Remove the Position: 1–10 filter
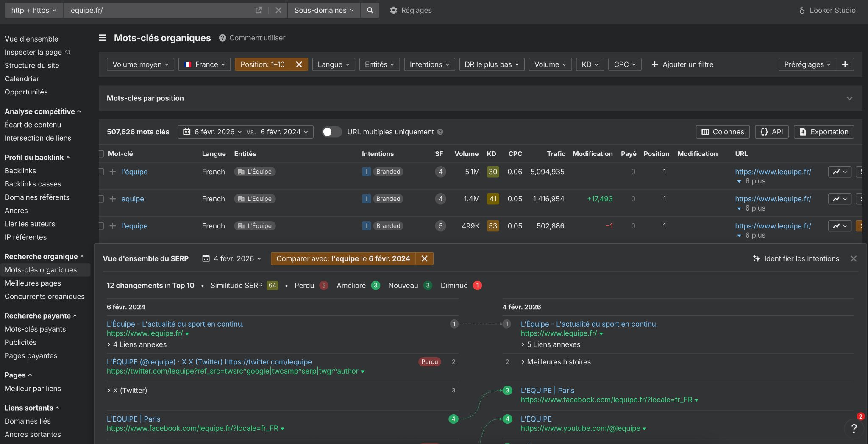This screenshot has width=868, height=444. pos(299,64)
